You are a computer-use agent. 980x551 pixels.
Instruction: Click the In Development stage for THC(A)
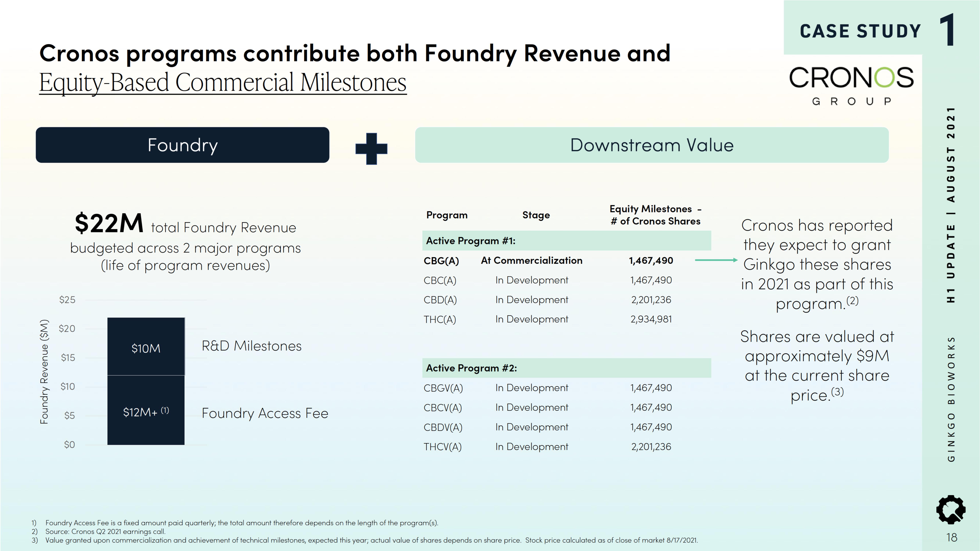531,319
